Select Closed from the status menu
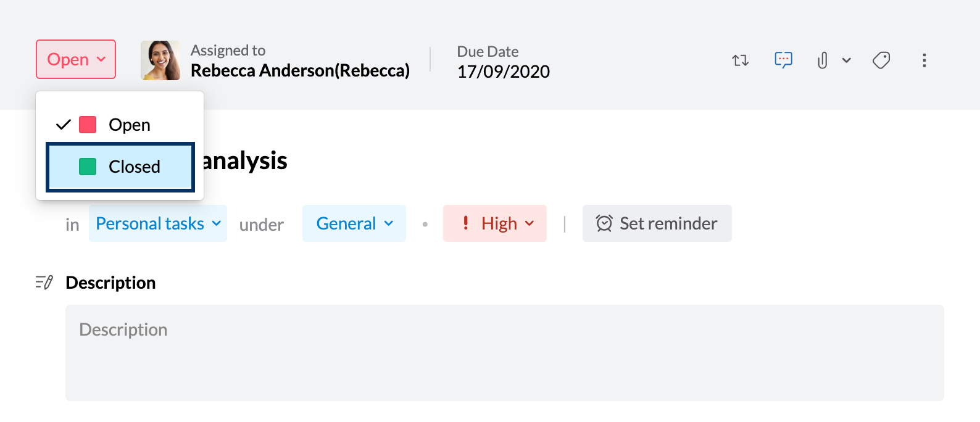980x422 pixels. coord(134,167)
